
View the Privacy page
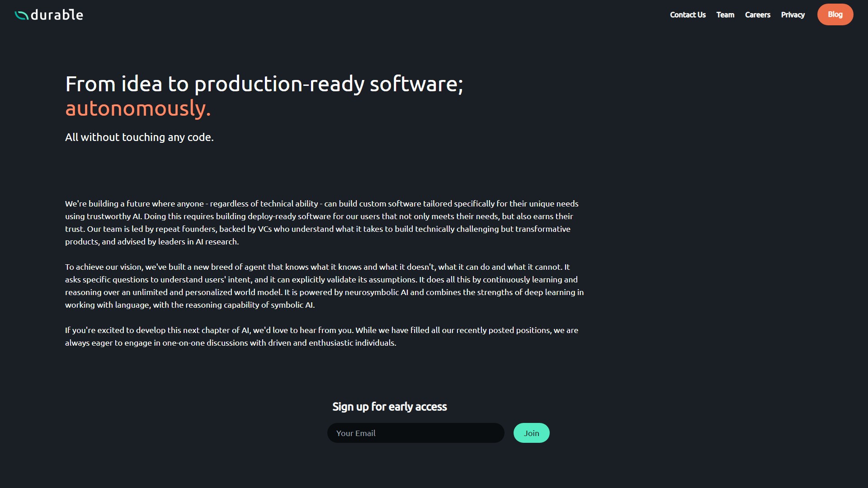[x=793, y=15]
